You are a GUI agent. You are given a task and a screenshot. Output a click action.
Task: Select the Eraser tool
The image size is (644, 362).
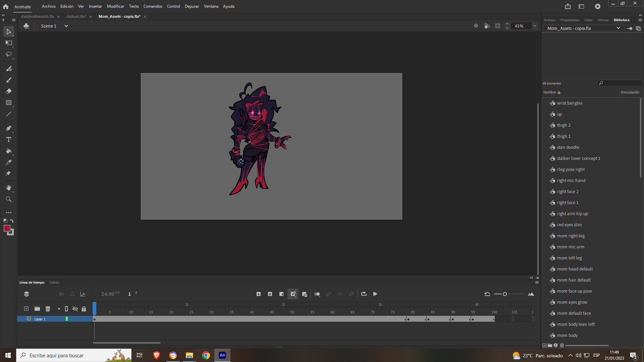pos(9,91)
